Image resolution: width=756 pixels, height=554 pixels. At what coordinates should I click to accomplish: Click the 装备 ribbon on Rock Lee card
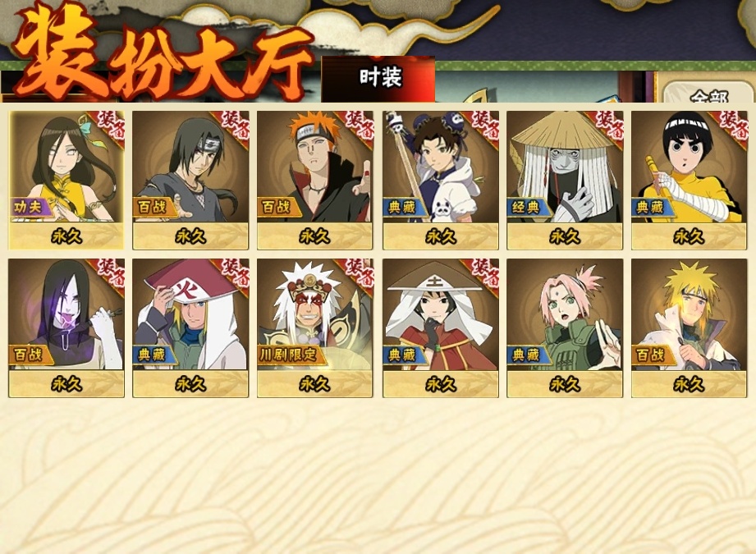coord(732,126)
